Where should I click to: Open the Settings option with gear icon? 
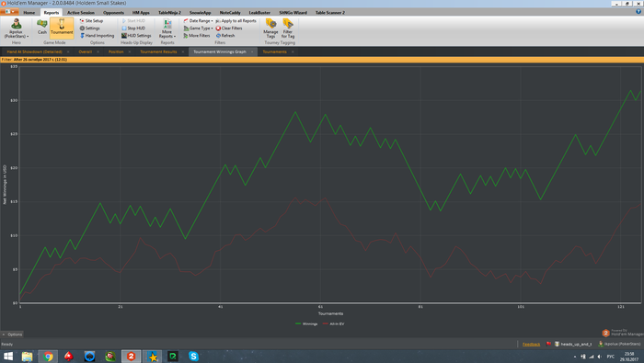tap(90, 28)
